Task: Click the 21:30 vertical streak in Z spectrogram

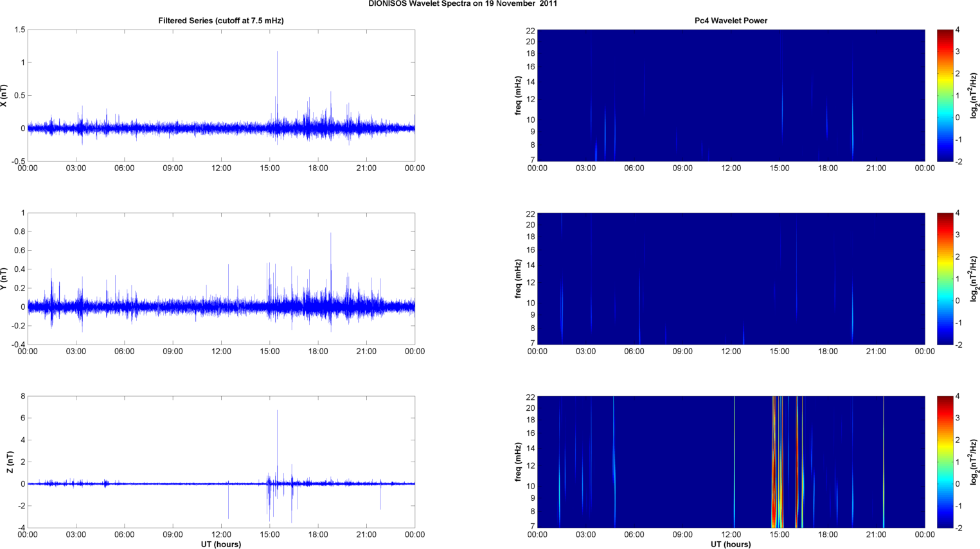Action: tap(884, 462)
